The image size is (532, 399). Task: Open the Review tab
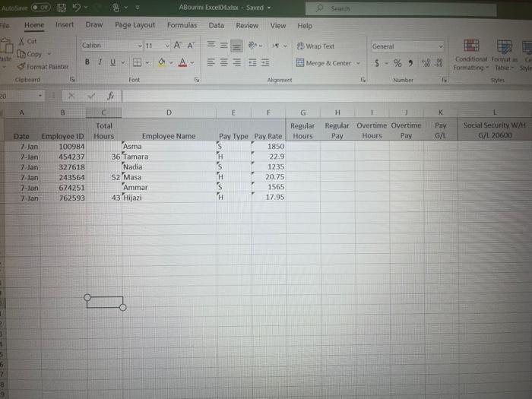click(247, 25)
